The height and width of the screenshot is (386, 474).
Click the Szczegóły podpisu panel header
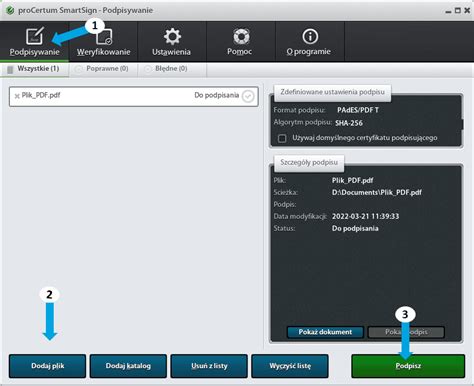pos(309,162)
